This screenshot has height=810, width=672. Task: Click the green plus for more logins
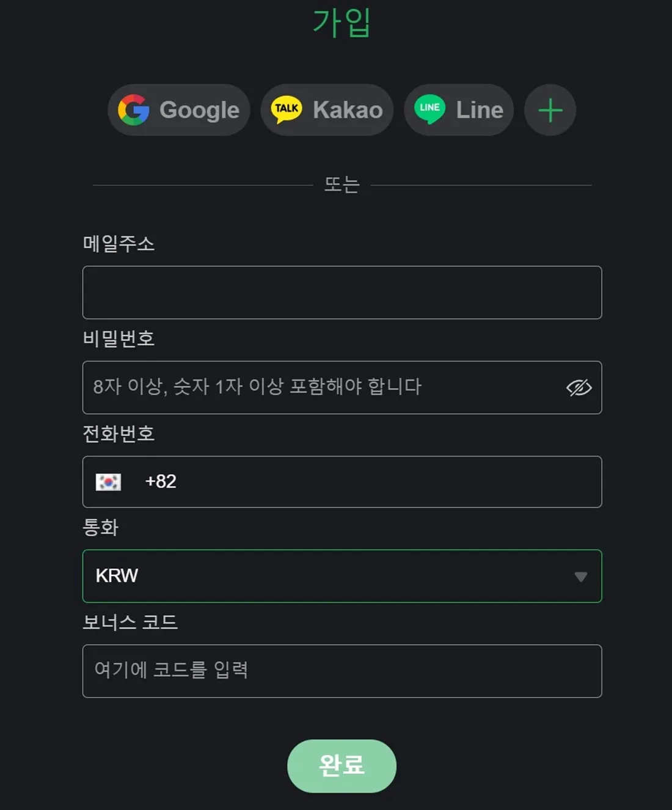550,110
